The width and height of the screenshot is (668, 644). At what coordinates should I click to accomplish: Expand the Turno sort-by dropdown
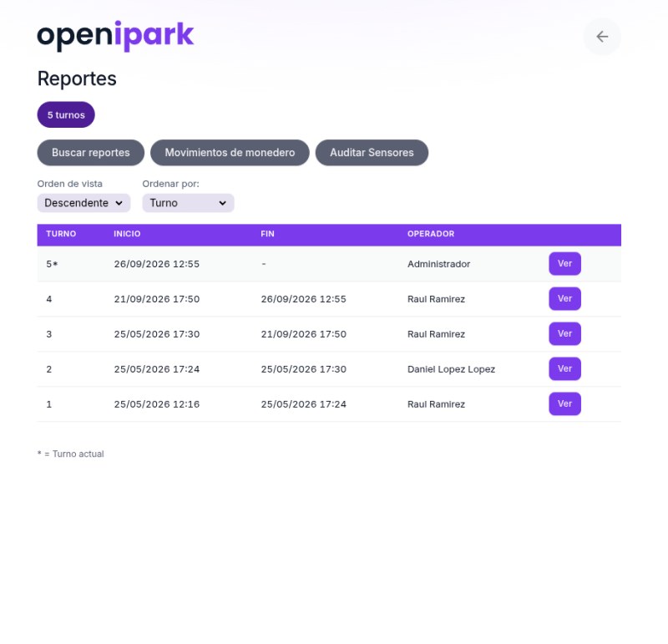tap(188, 203)
